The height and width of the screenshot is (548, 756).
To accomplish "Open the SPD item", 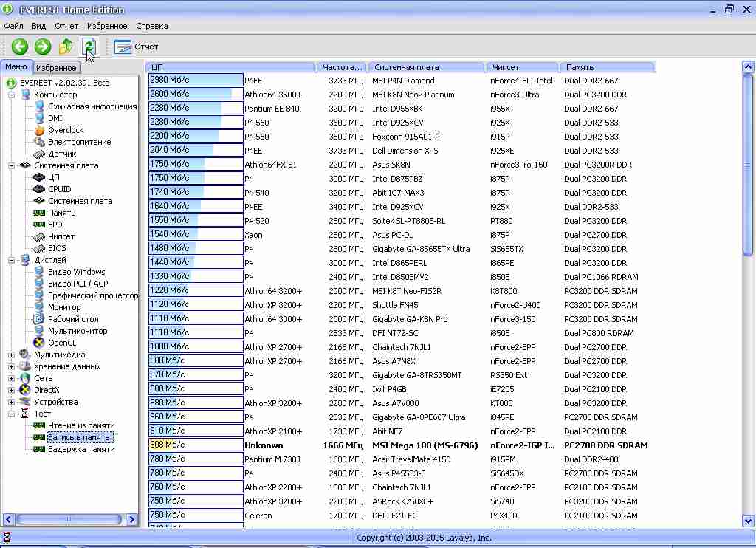I will (55, 225).
